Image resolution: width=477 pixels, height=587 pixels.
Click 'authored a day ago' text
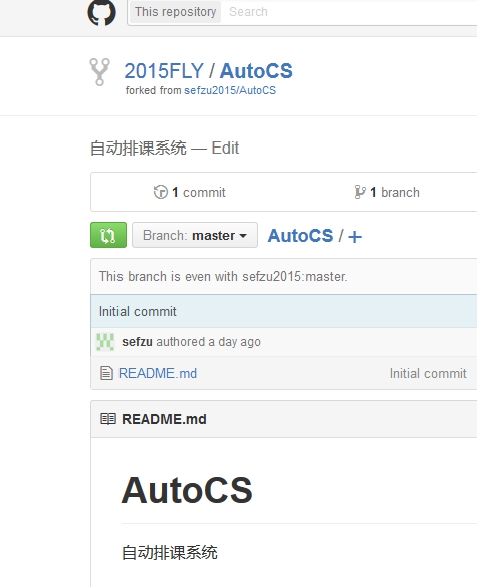point(209,342)
